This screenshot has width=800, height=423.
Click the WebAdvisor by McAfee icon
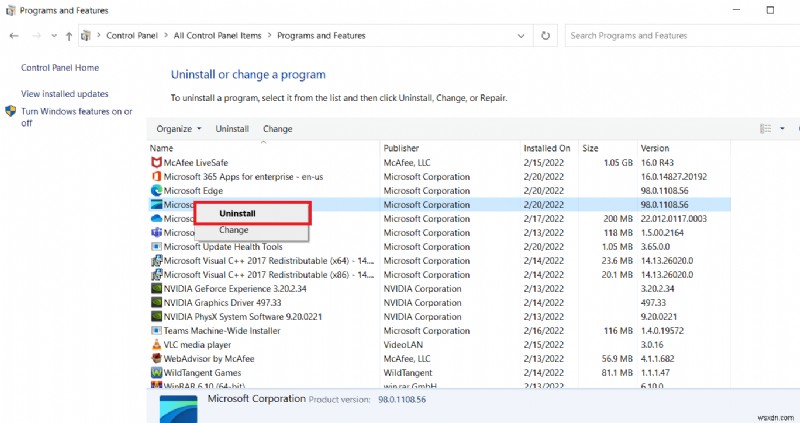point(156,359)
